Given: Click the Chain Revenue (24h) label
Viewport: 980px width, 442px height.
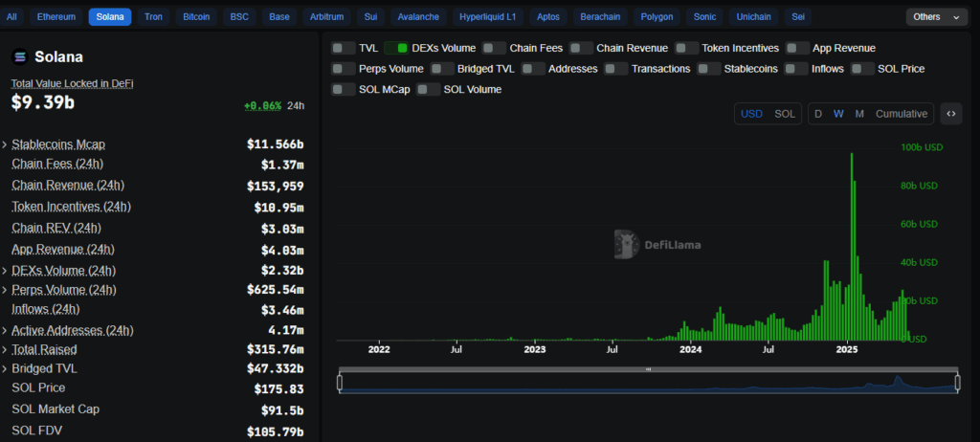Looking at the screenshot, I should pos(68,185).
